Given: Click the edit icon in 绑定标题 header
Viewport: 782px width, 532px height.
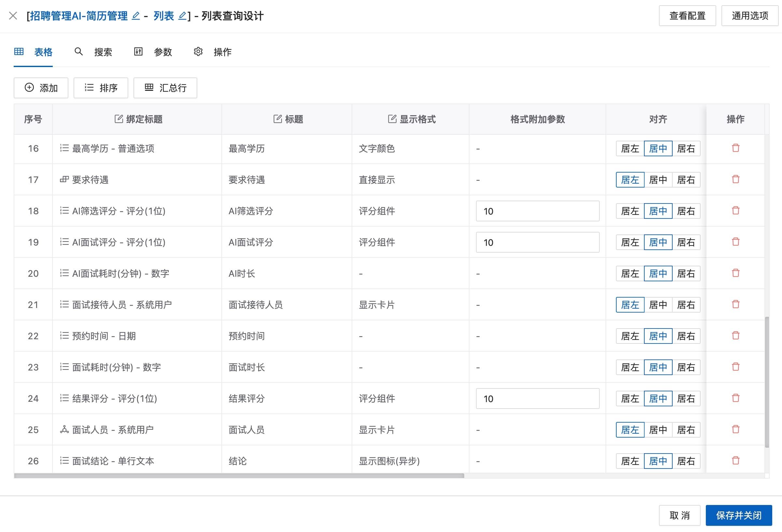Looking at the screenshot, I should coord(119,119).
